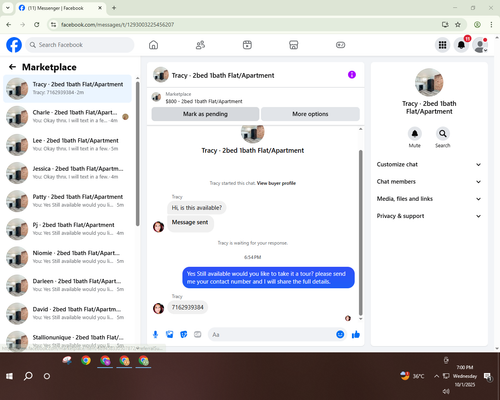Click the address bar URL
The image size is (500, 400).
(x=117, y=25)
